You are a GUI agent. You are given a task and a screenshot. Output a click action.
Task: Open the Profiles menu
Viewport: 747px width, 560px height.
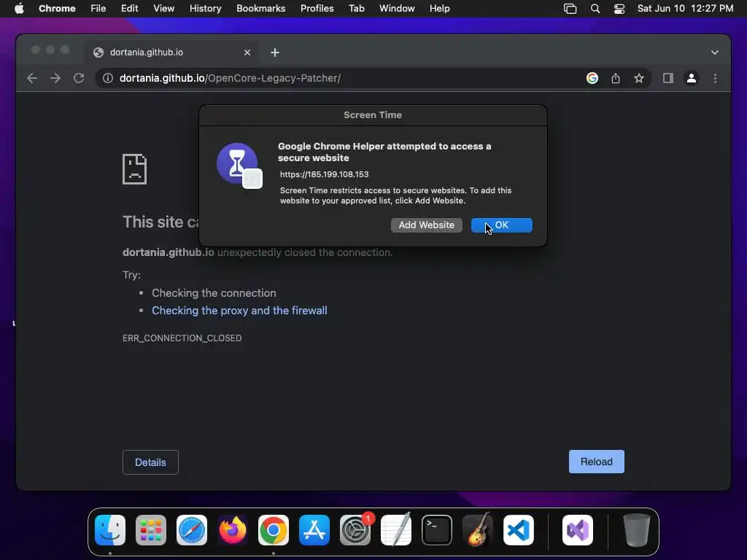click(x=317, y=9)
